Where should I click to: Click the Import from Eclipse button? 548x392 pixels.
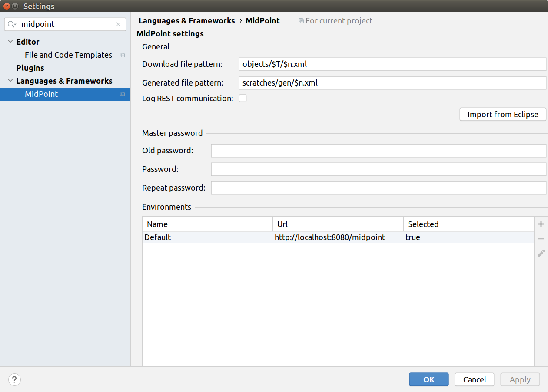(x=502, y=114)
